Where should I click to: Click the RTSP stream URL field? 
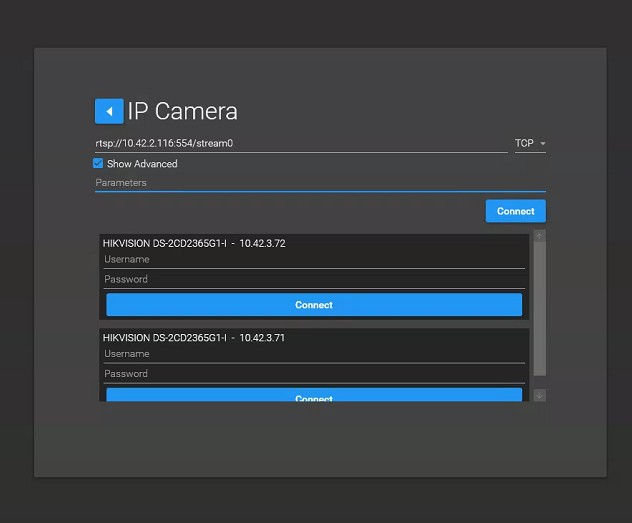coord(300,143)
